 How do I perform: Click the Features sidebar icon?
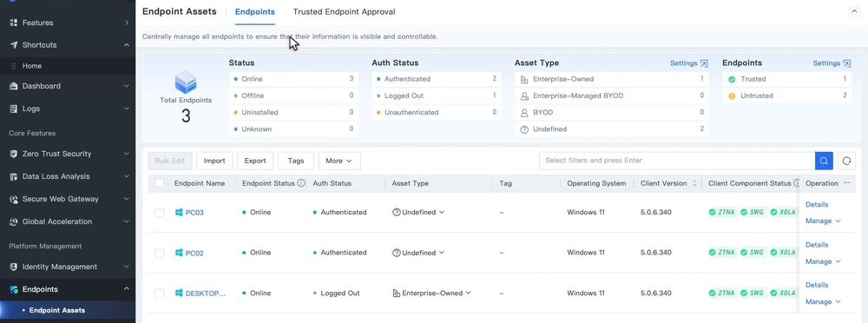point(14,23)
